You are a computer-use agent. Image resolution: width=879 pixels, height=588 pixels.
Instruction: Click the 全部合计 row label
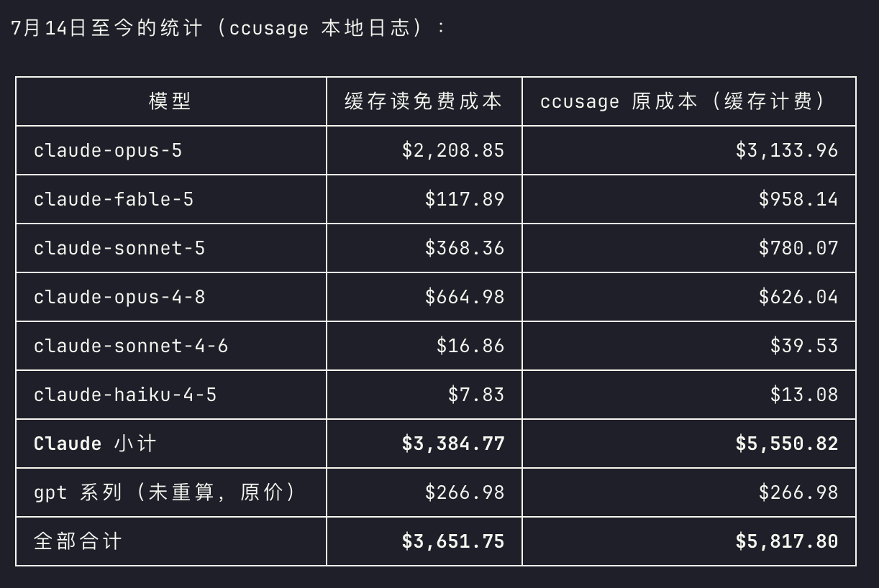[x=78, y=541]
